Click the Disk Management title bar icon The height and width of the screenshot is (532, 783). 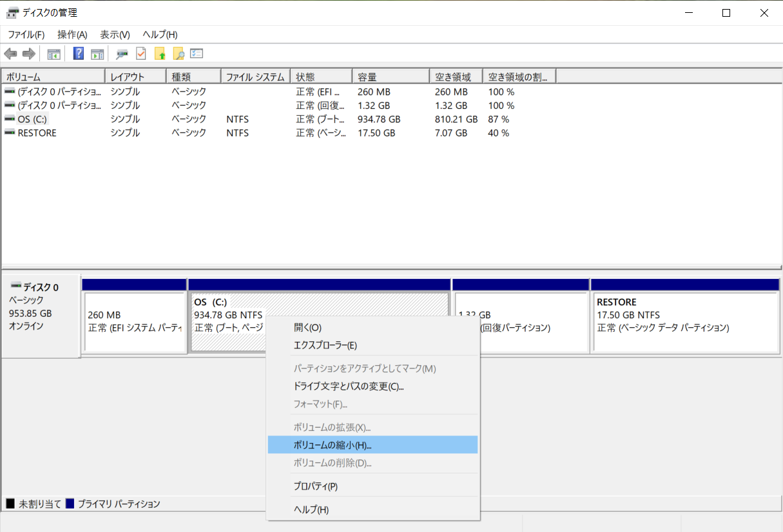[x=12, y=13]
